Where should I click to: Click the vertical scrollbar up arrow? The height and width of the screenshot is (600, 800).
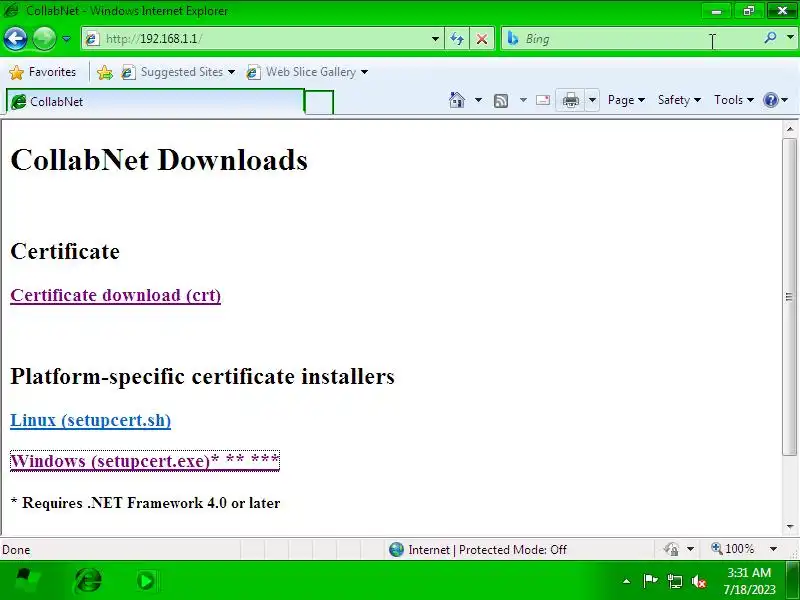(x=790, y=129)
